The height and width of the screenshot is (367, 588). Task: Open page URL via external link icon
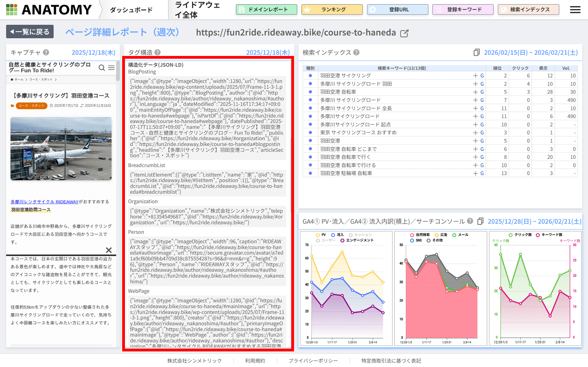[x=404, y=33]
